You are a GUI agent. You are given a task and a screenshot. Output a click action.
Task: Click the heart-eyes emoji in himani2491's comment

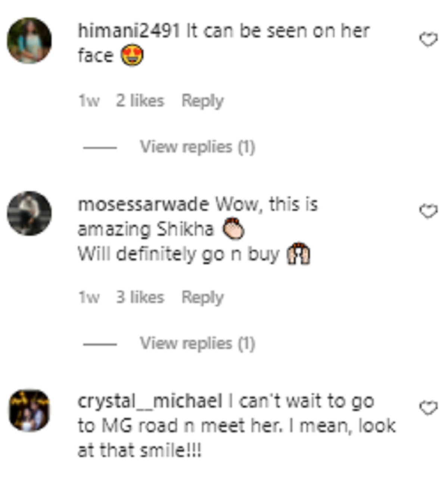pyautogui.click(x=132, y=56)
